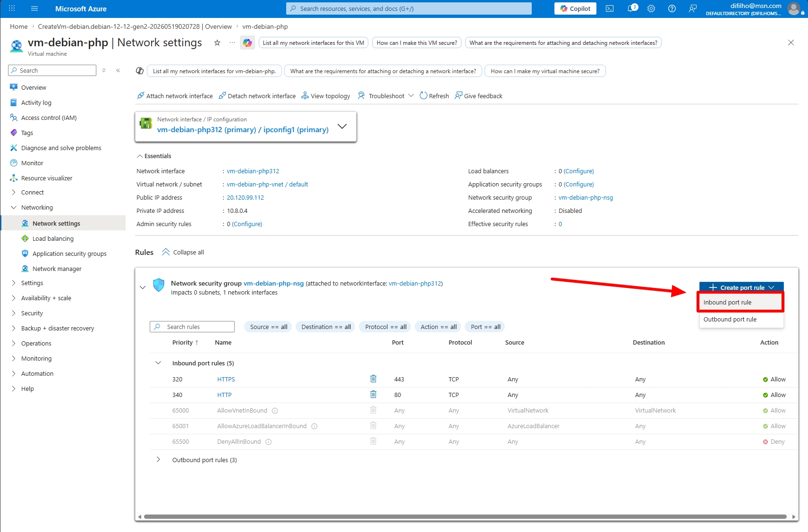The width and height of the screenshot is (808, 532).
Task: Open the help question mark icon
Action: 672,8
